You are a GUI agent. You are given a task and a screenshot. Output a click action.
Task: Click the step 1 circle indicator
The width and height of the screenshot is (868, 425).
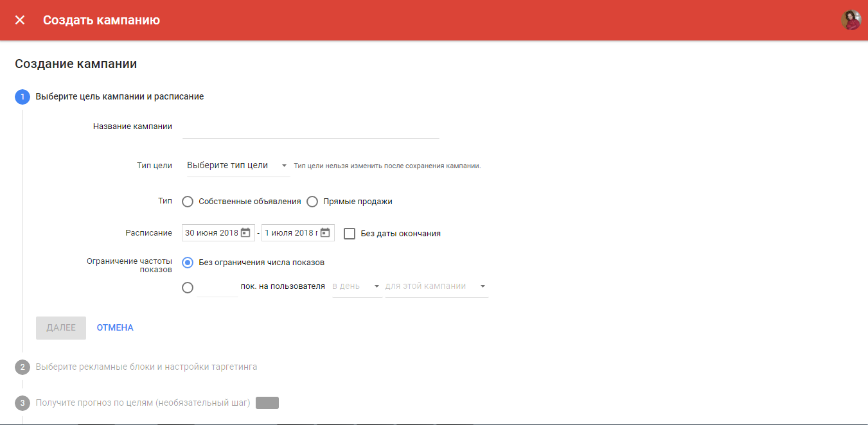coord(22,96)
